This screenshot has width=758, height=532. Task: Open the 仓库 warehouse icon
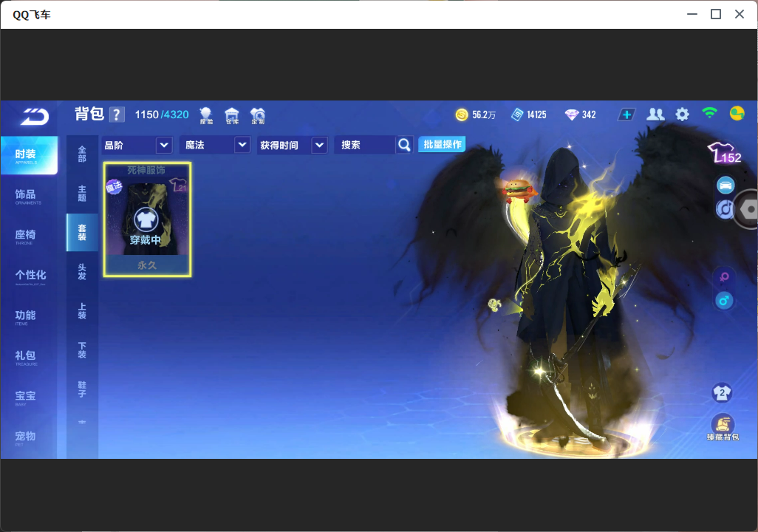click(232, 115)
